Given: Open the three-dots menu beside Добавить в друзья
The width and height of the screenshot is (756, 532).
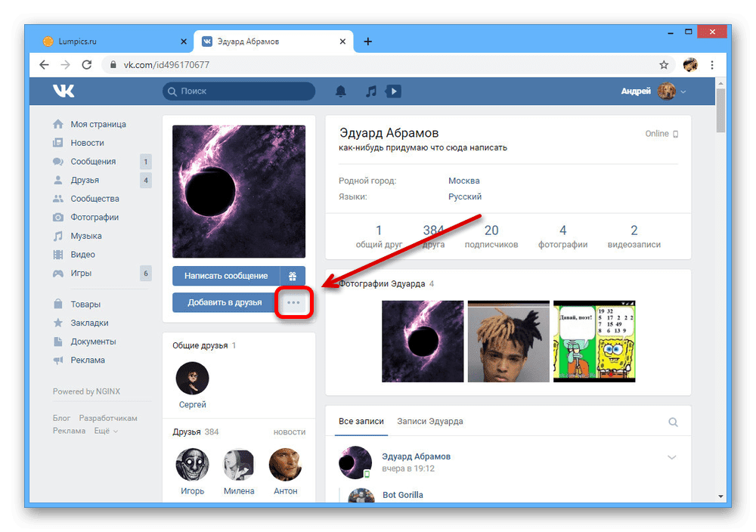Looking at the screenshot, I should tap(293, 302).
